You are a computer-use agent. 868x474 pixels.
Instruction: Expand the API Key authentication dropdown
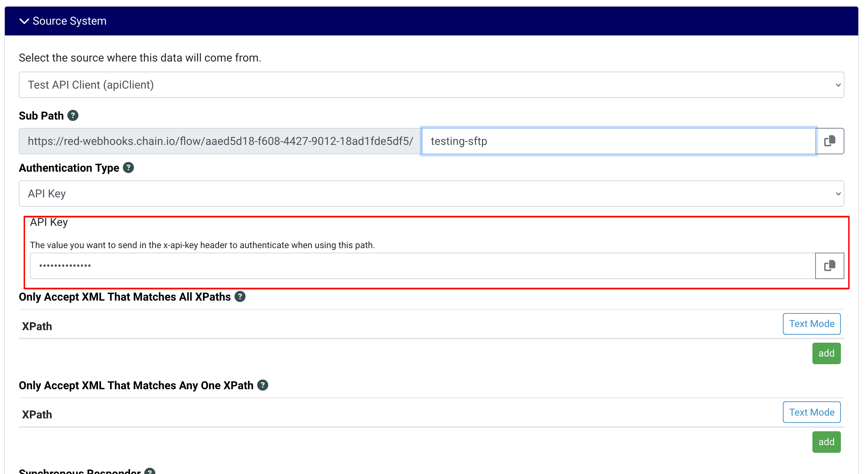coord(431,194)
